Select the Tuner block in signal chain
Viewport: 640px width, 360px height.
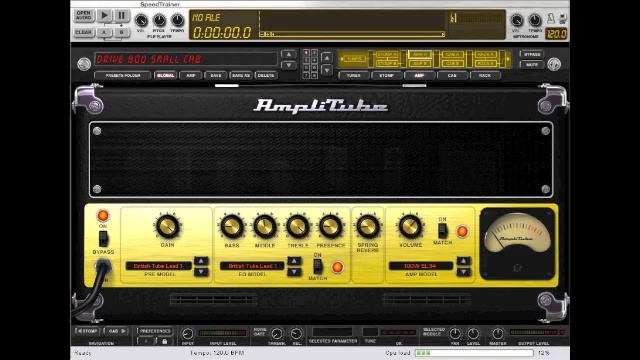click(x=354, y=59)
